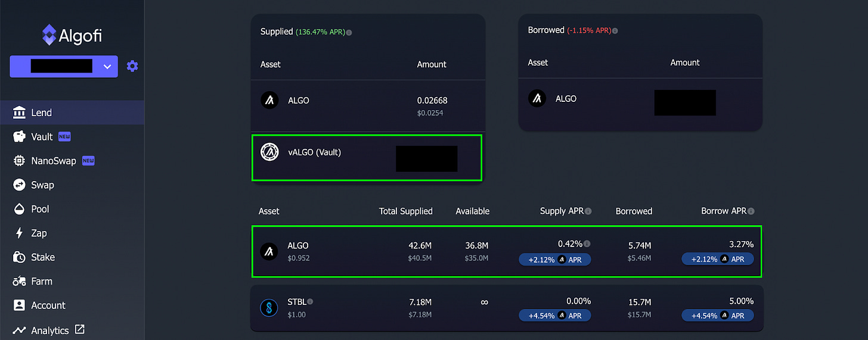Open the ALGO market row
This screenshot has width=868, height=340.
[507, 251]
